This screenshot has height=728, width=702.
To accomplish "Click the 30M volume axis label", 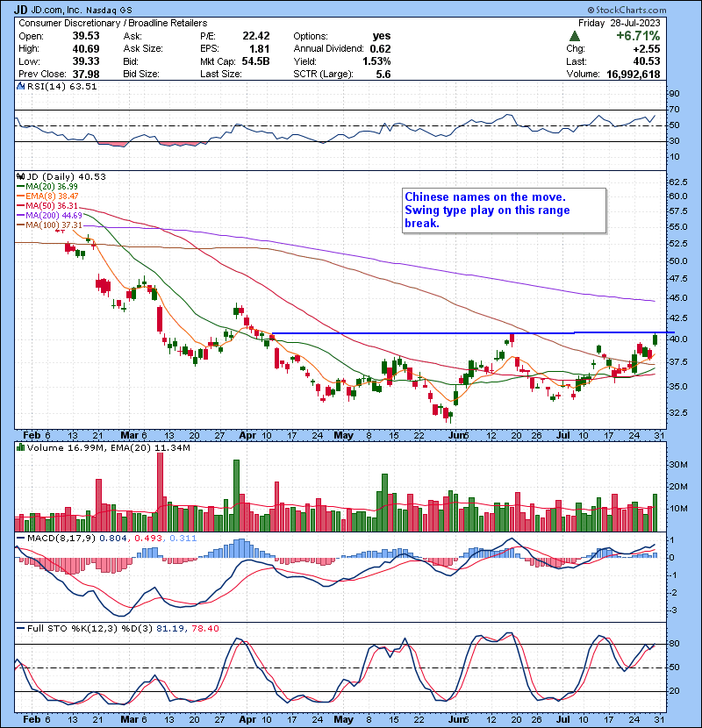I will coord(678,464).
